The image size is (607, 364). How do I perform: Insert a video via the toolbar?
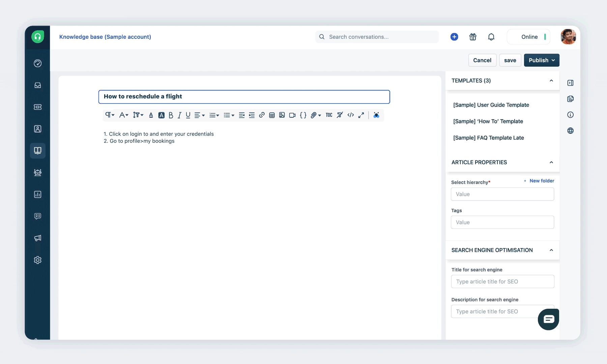pyautogui.click(x=292, y=115)
